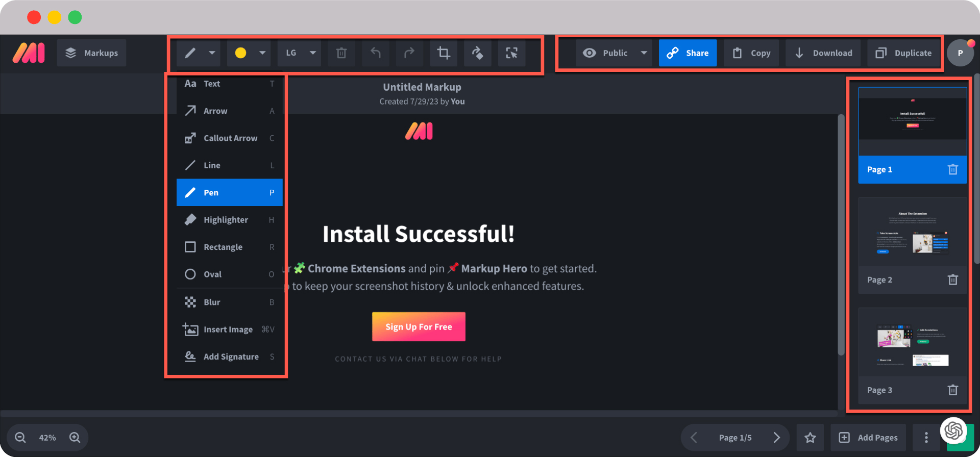Open the three-dot more options menu
980x457 pixels.
pos(926,438)
